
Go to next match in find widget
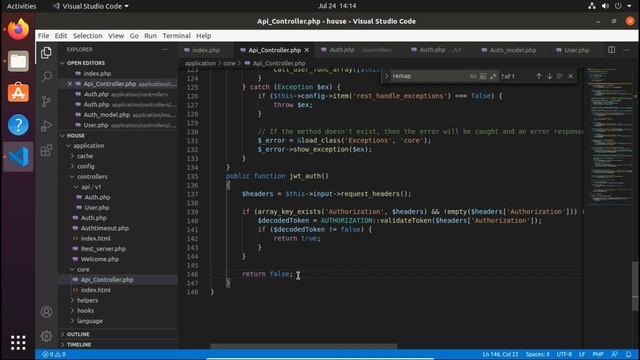549,76
